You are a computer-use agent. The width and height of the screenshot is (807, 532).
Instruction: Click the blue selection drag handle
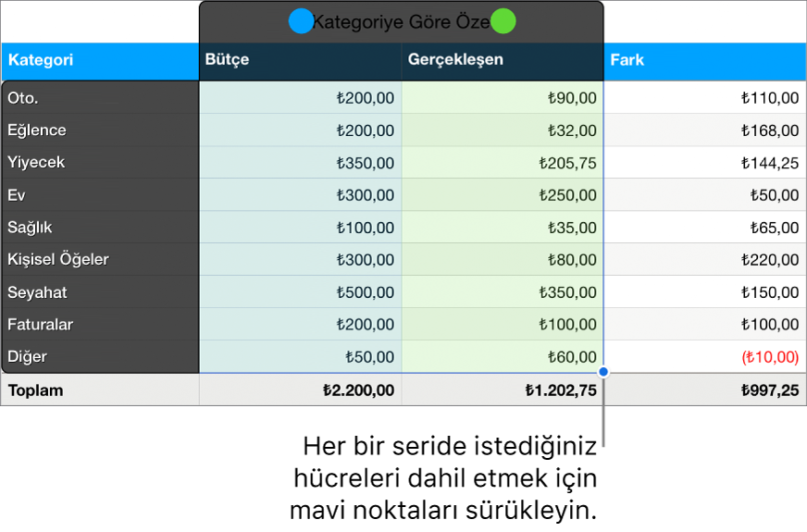603,372
